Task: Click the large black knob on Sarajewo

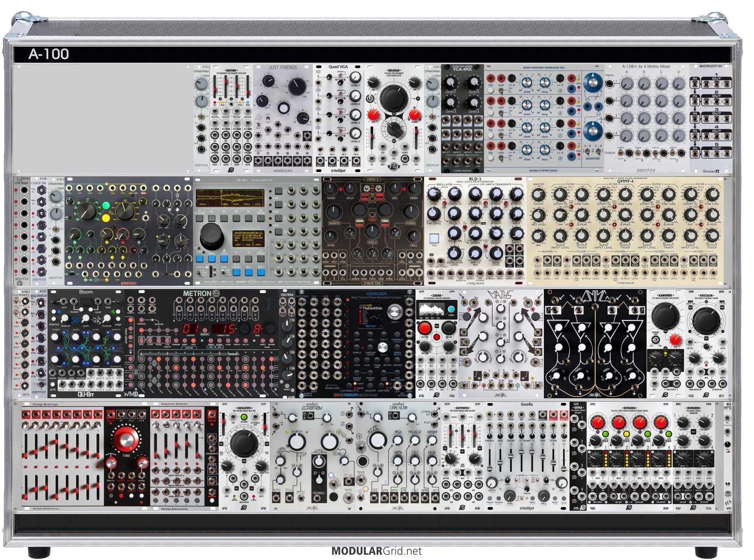Action: [x=243, y=444]
